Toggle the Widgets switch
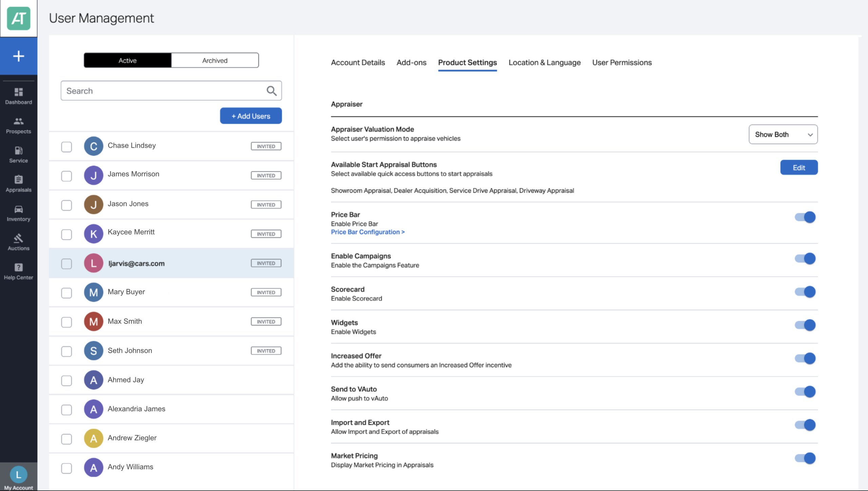Screen dimensions: 868x491 tap(805, 325)
